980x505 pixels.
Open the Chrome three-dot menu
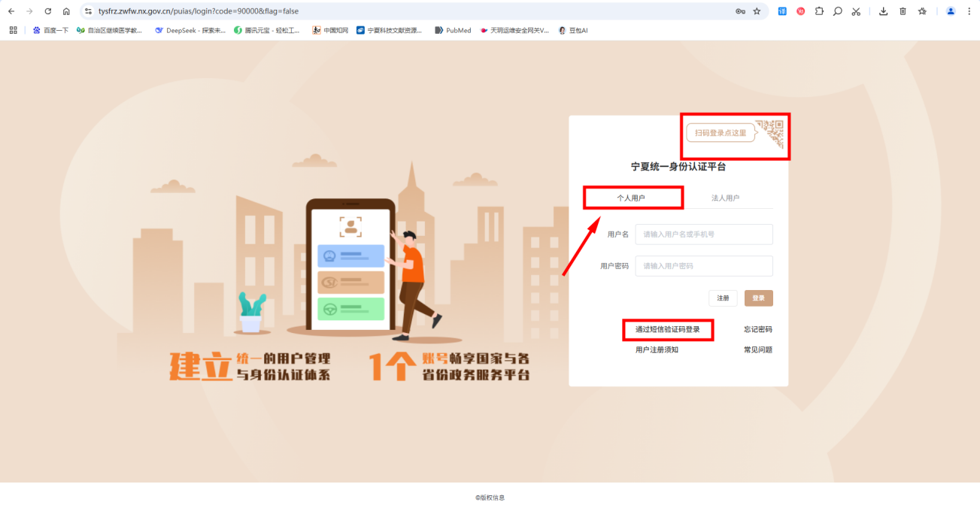969,11
